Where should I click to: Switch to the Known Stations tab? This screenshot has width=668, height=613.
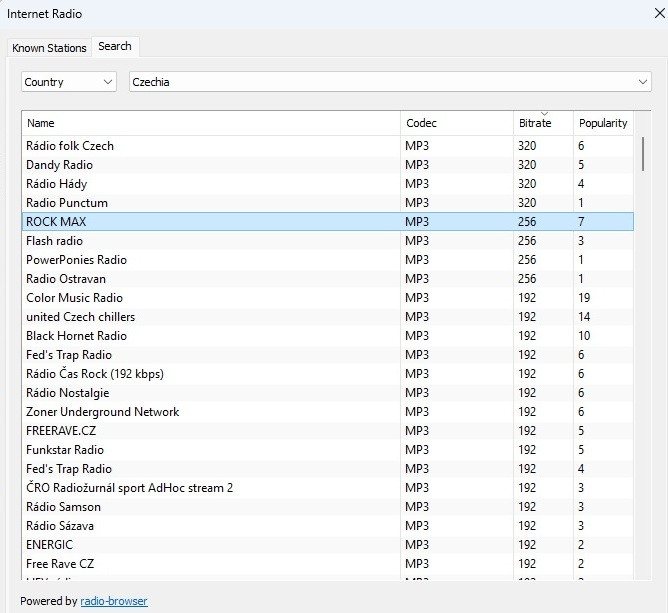pyautogui.click(x=49, y=48)
